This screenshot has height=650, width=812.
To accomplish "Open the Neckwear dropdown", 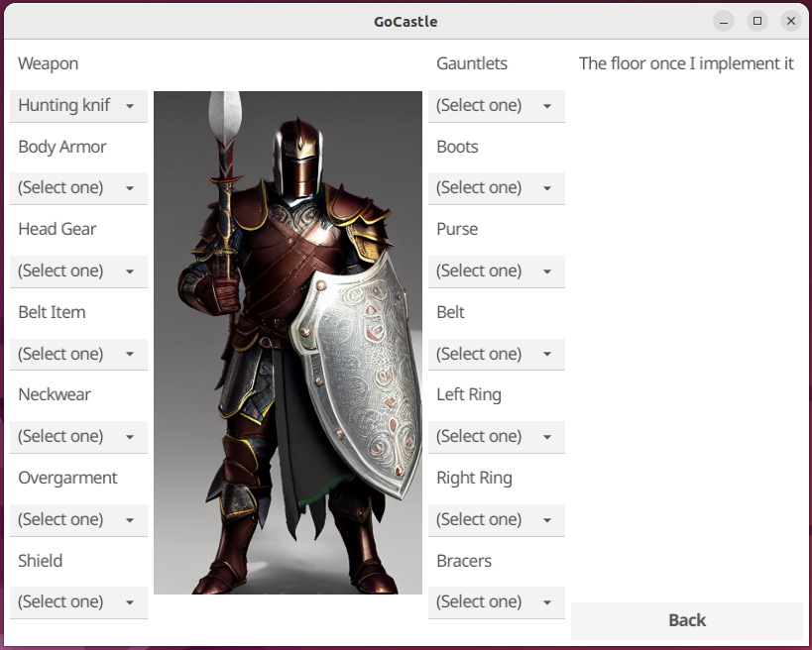I will pos(78,437).
